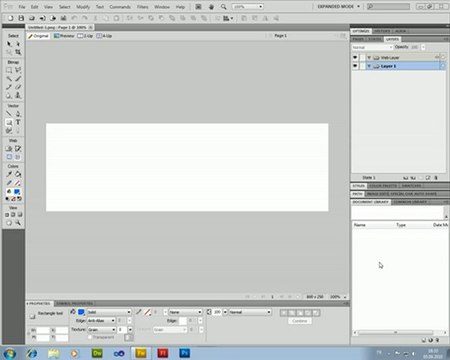This screenshot has width=450, height=360.
Task: Click the New document toolbar icon
Action: click(x=10, y=18)
